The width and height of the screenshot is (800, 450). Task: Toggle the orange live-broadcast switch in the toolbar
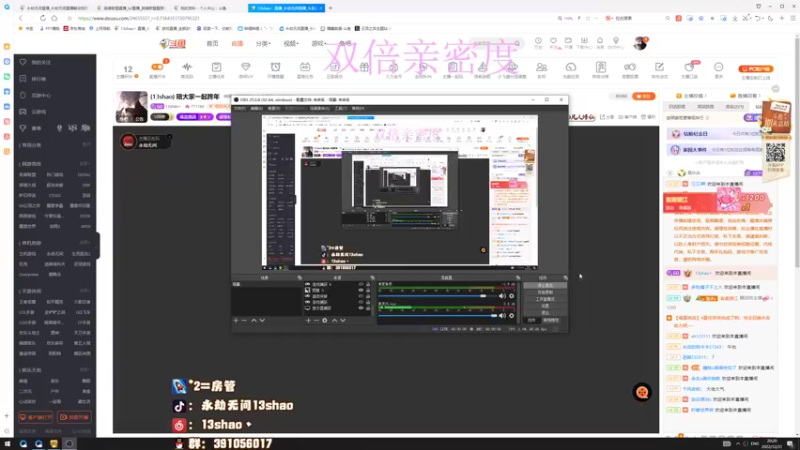point(157,67)
